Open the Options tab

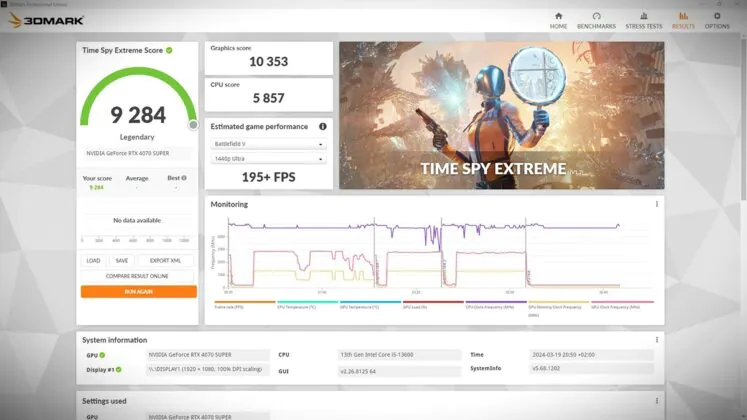coord(717,20)
